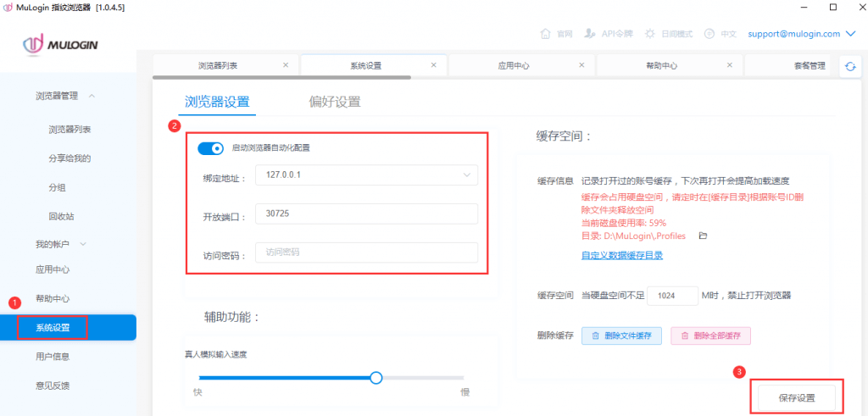Viewport: 868px width, 416px height.
Task: Open the support@mulogin.com account dropdown
Action: click(x=805, y=34)
